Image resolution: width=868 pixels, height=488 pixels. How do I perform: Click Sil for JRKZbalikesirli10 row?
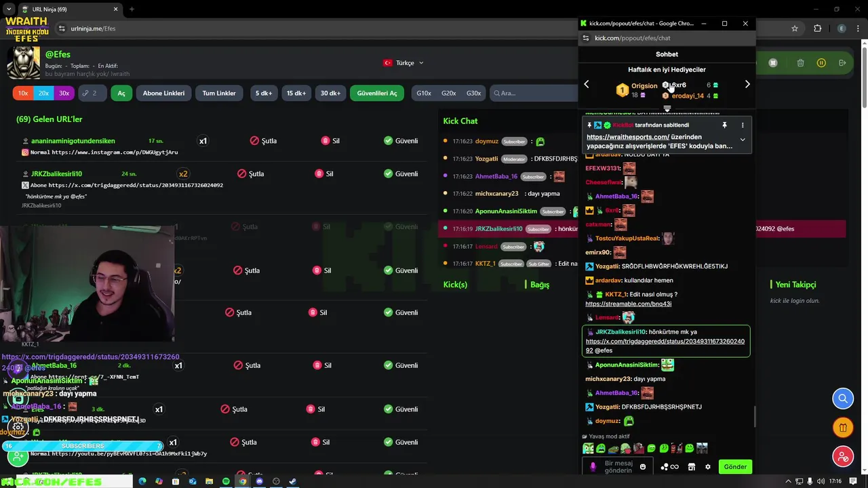324,174
